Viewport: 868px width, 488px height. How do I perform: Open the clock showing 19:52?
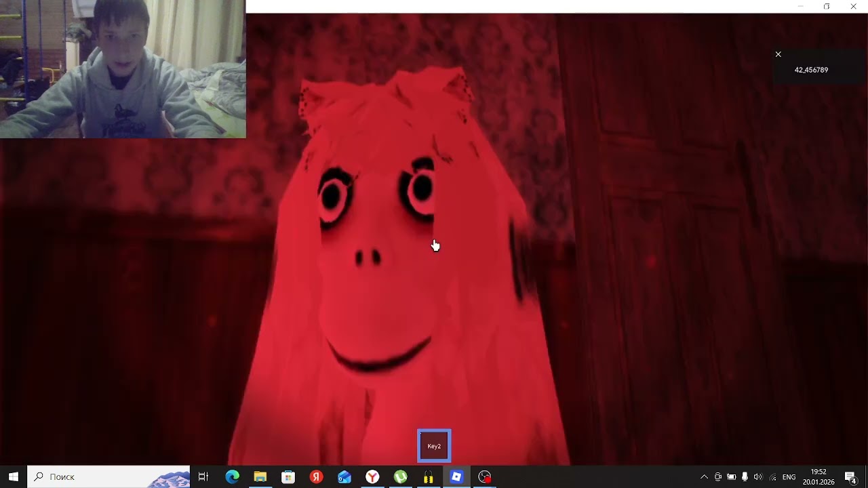(818, 477)
